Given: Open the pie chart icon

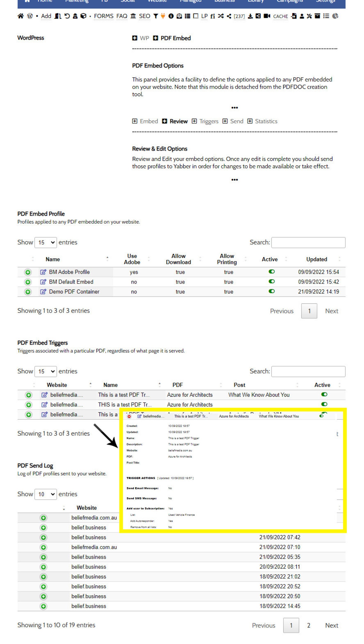Looking at the screenshot, I should pyautogui.click(x=335, y=16).
